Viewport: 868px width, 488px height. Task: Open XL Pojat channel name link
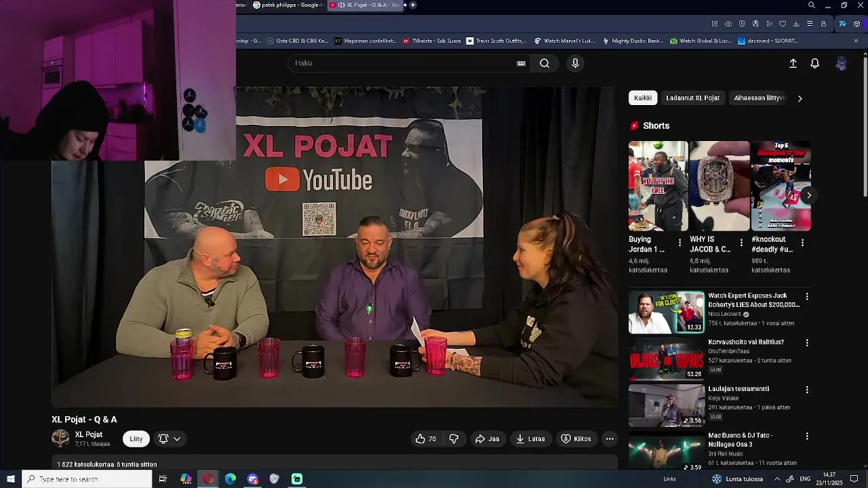[x=89, y=434]
